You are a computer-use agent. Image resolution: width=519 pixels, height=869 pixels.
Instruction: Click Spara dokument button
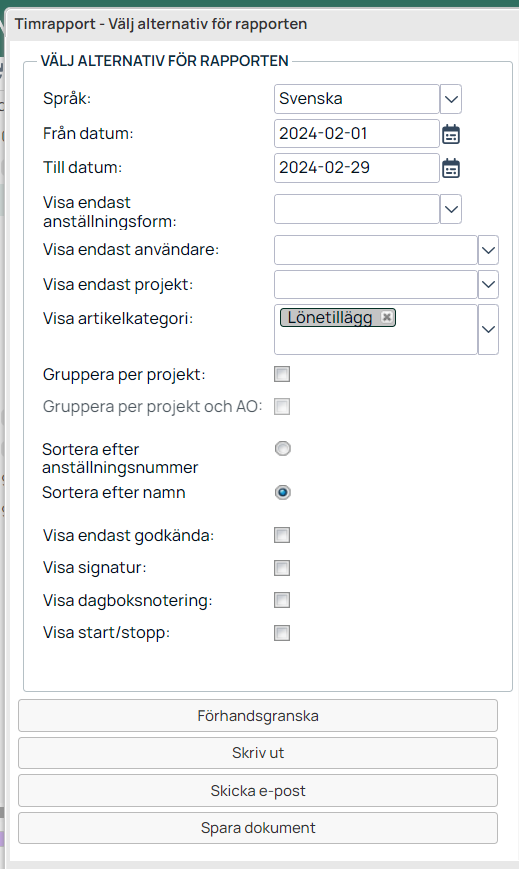pyautogui.click(x=258, y=828)
